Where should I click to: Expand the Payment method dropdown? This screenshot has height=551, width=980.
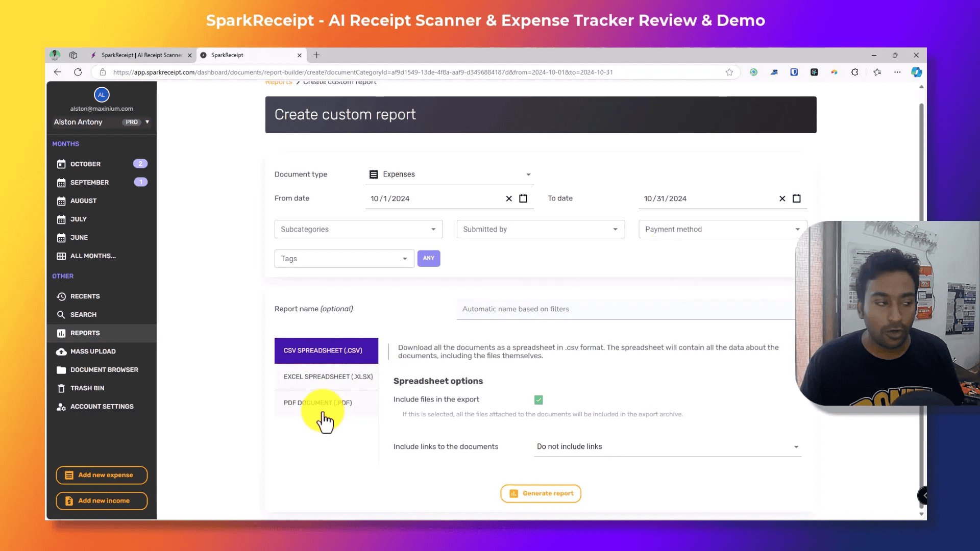click(723, 229)
